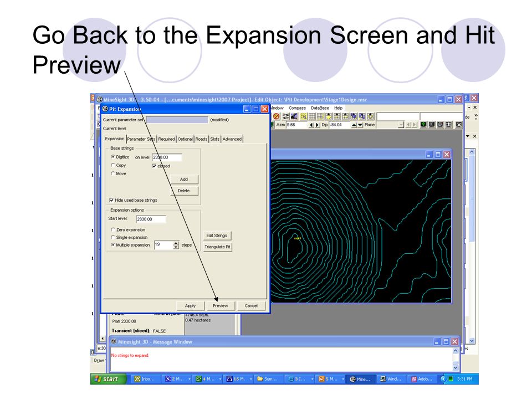Select the Digitize radio button
Viewport: 532px width, 399px height.
pyautogui.click(x=112, y=157)
